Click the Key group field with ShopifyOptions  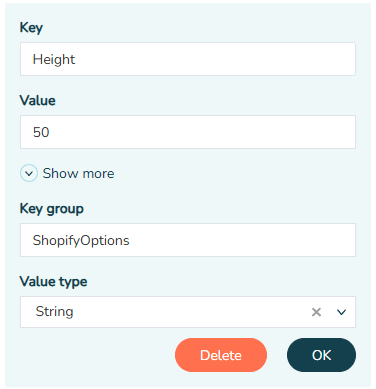coord(188,240)
